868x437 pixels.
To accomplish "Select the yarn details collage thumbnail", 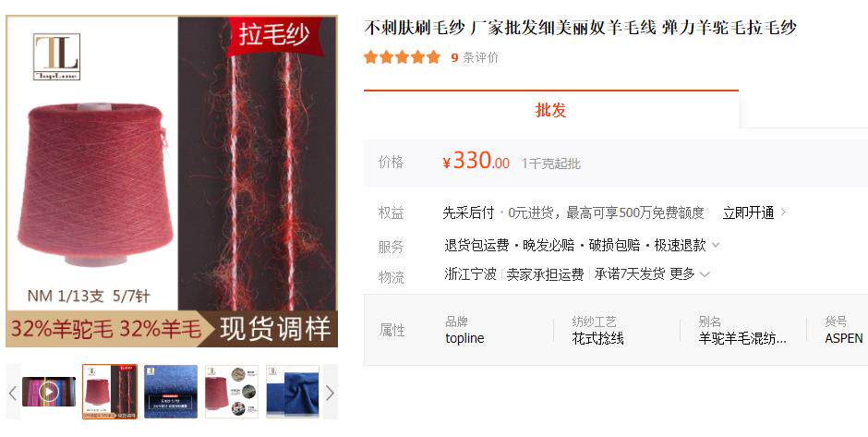I will [x=232, y=392].
